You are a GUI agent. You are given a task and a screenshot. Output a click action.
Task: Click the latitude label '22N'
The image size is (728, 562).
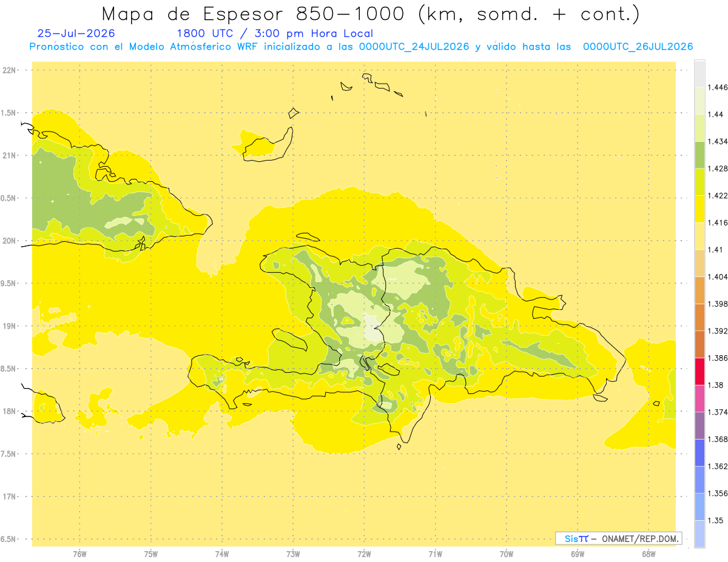tap(9, 70)
